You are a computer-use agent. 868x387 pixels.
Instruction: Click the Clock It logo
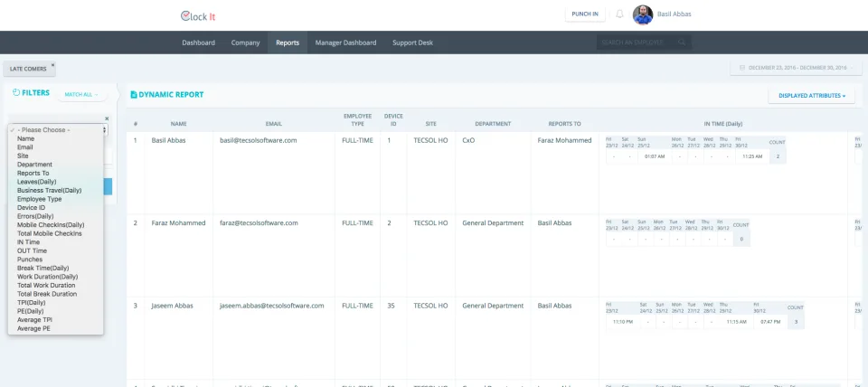pos(198,16)
